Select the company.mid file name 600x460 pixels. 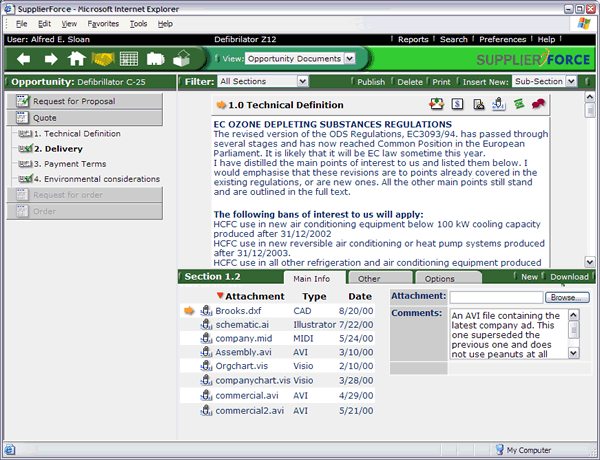click(x=243, y=338)
